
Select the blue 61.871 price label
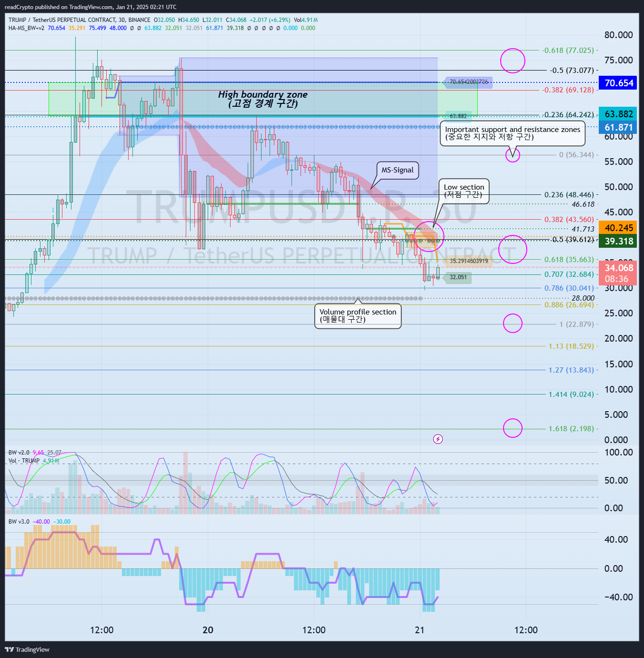619,127
